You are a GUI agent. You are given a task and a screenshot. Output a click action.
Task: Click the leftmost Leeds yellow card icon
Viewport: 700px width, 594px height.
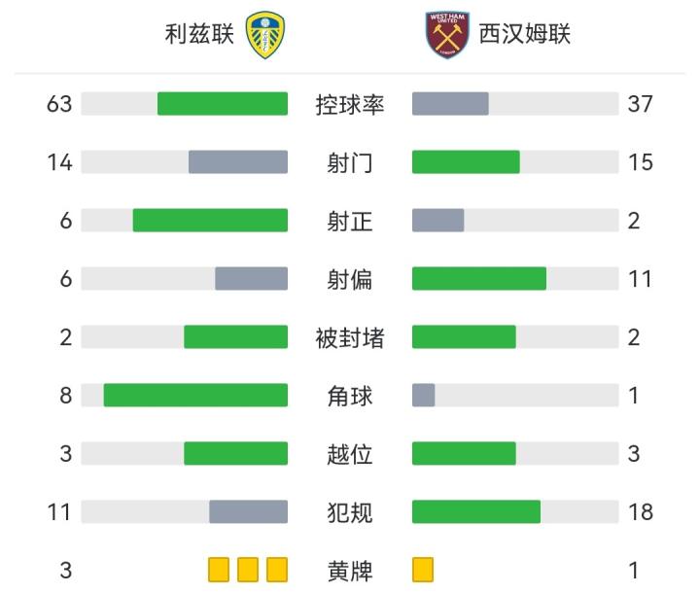point(219,570)
